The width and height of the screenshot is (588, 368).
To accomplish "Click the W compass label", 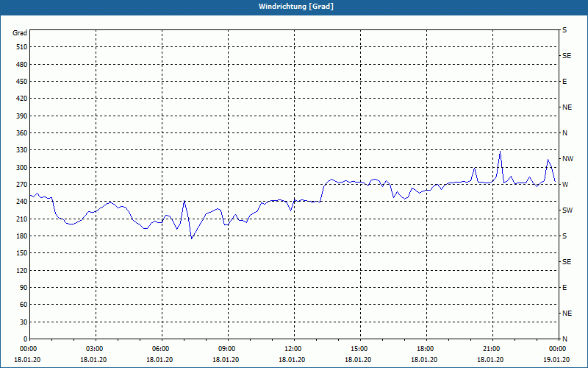I will [x=565, y=185].
